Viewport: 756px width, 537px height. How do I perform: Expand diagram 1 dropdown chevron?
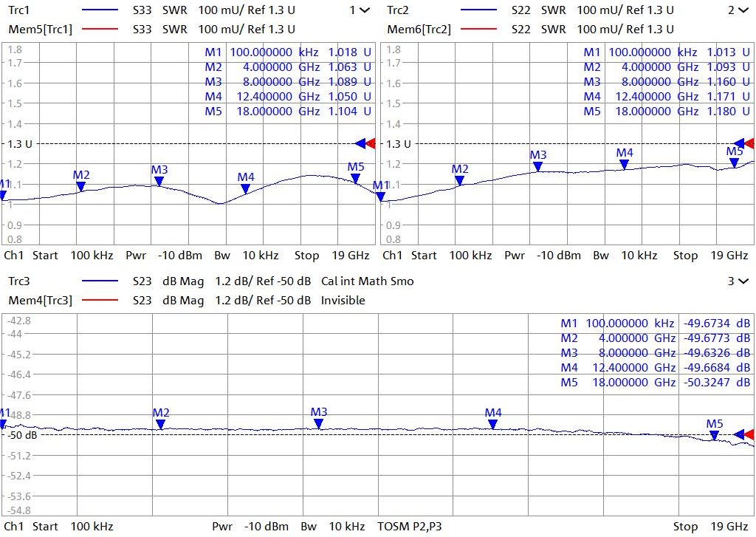click(x=364, y=10)
